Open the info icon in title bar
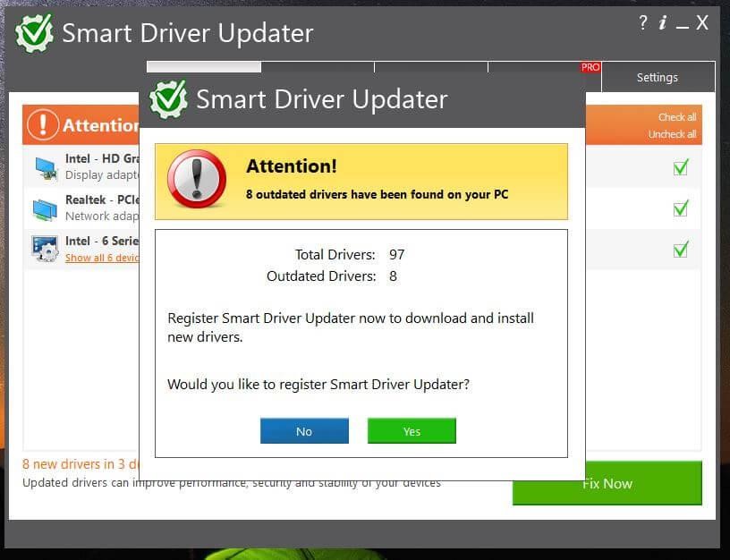This screenshot has height=560, width=730. point(663,22)
